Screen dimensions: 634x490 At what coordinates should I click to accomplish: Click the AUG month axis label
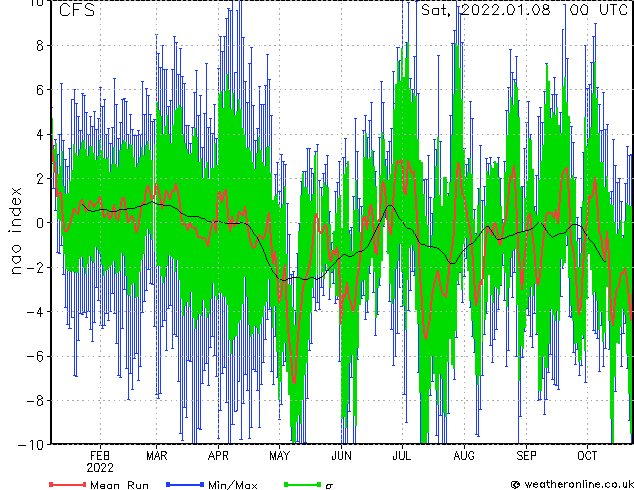[464, 456]
